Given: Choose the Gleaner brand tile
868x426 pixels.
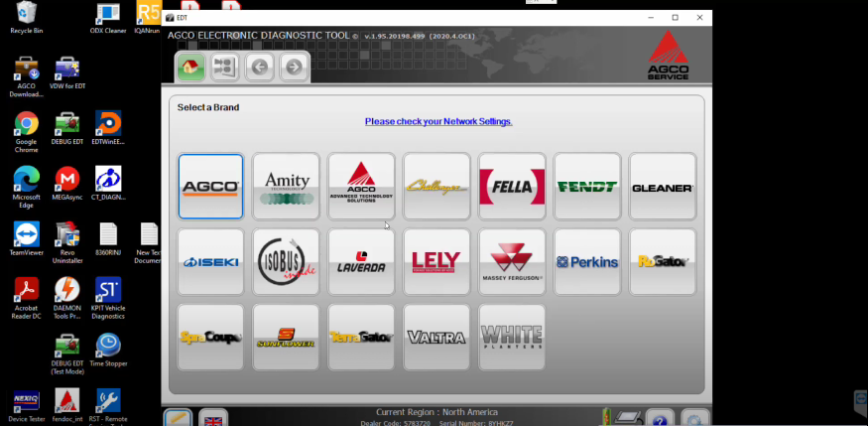Looking at the screenshot, I should pos(662,187).
